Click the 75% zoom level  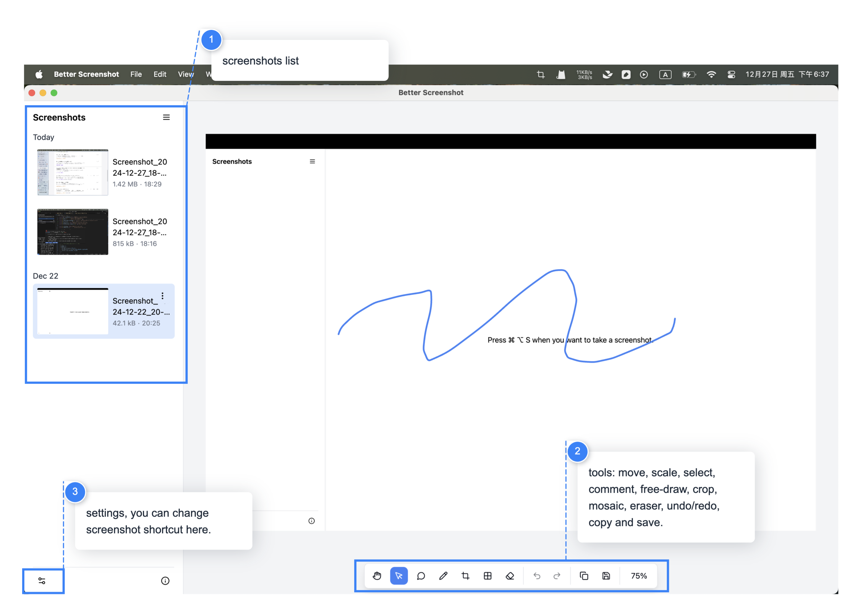(639, 576)
